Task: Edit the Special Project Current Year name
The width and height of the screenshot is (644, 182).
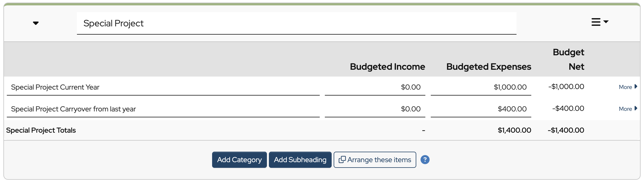Action: (x=163, y=87)
